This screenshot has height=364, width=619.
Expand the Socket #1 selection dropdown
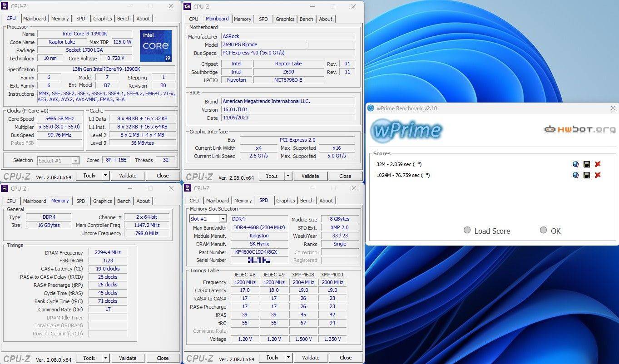75,161
